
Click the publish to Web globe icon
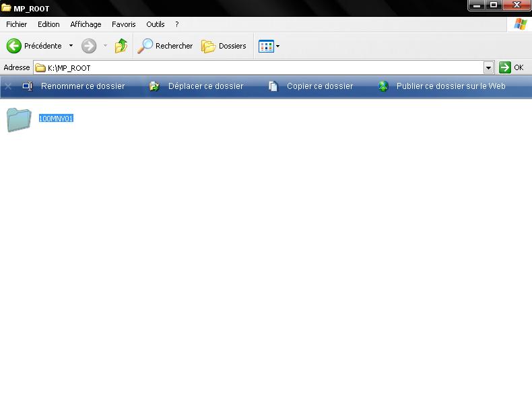(x=383, y=86)
